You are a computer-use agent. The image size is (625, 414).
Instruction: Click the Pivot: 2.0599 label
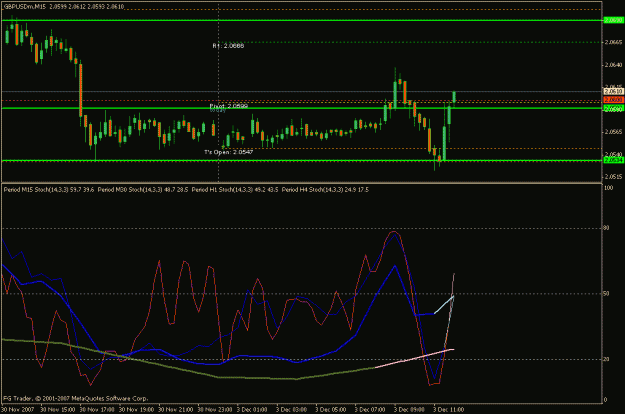click(229, 106)
